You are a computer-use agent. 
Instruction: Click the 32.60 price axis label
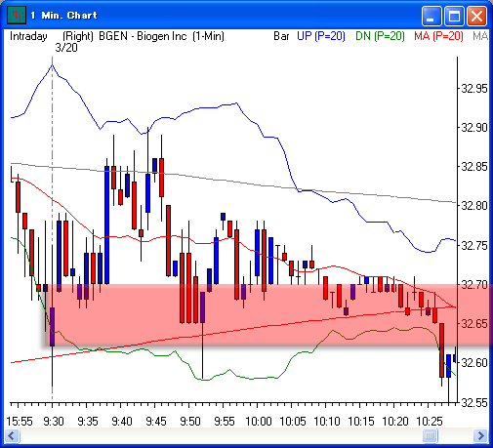[474, 363]
